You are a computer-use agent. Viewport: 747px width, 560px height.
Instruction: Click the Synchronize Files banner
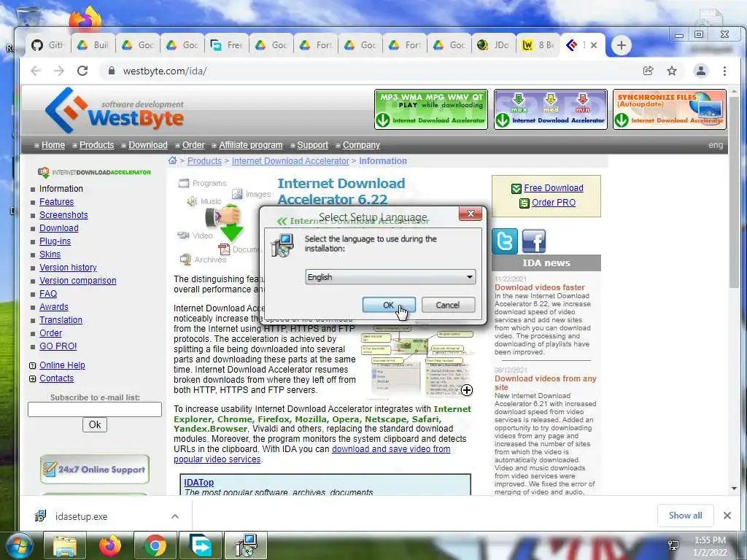tap(670, 109)
